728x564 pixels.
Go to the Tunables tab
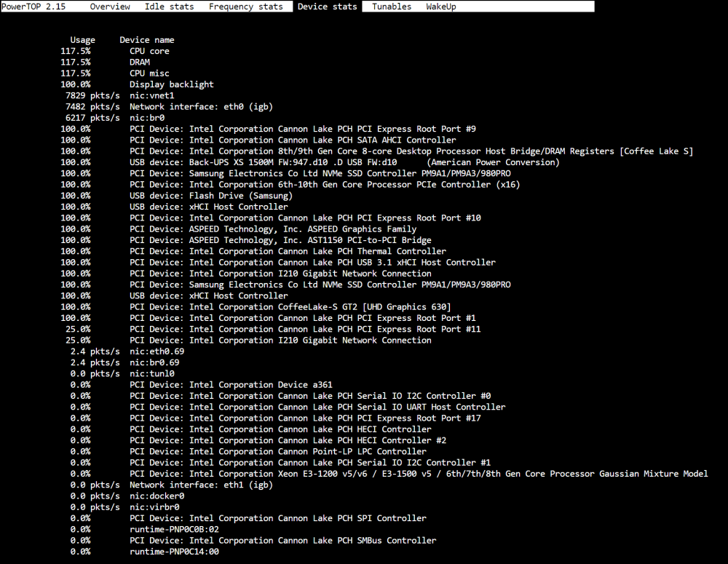coord(392,7)
